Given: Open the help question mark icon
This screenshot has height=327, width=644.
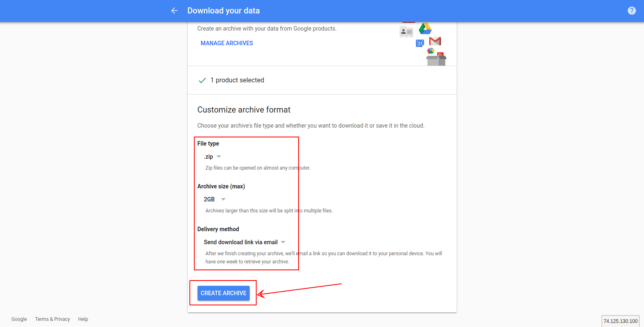Looking at the screenshot, I should [x=631, y=11].
